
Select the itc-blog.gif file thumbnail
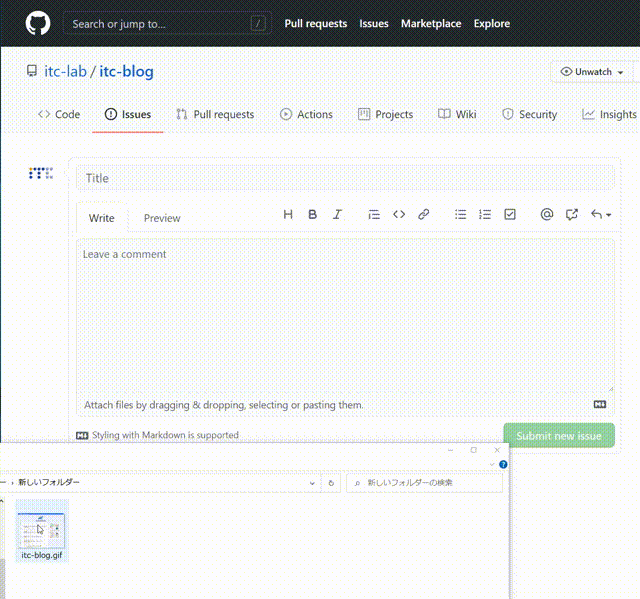(42, 530)
